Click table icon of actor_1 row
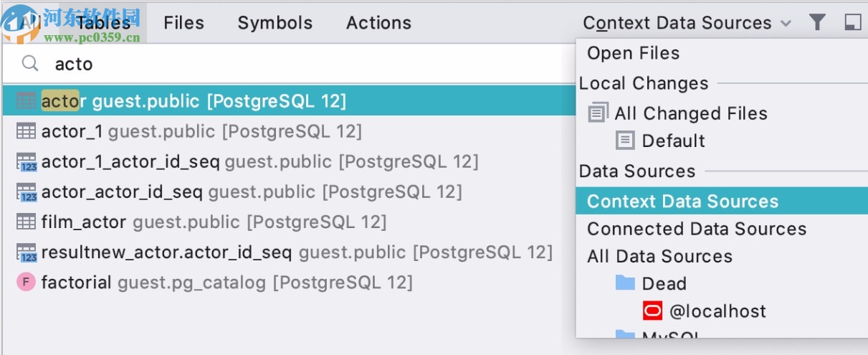This screenshot has height=355, width=868. [x=26, y=131]
